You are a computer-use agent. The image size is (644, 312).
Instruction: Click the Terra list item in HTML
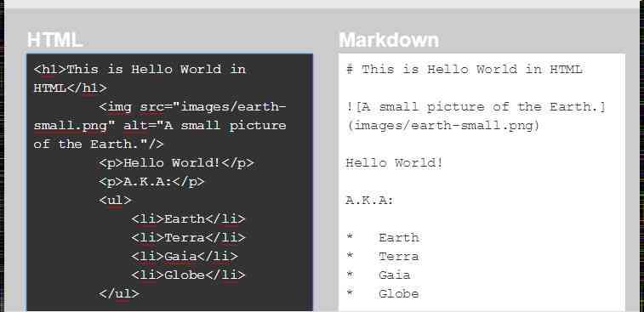[x=189, y=238]
